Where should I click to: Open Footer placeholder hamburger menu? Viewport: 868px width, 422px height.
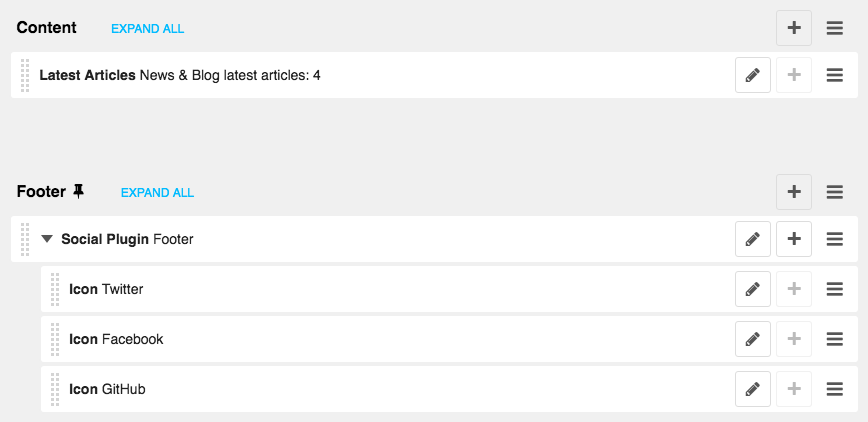point(835,192)
